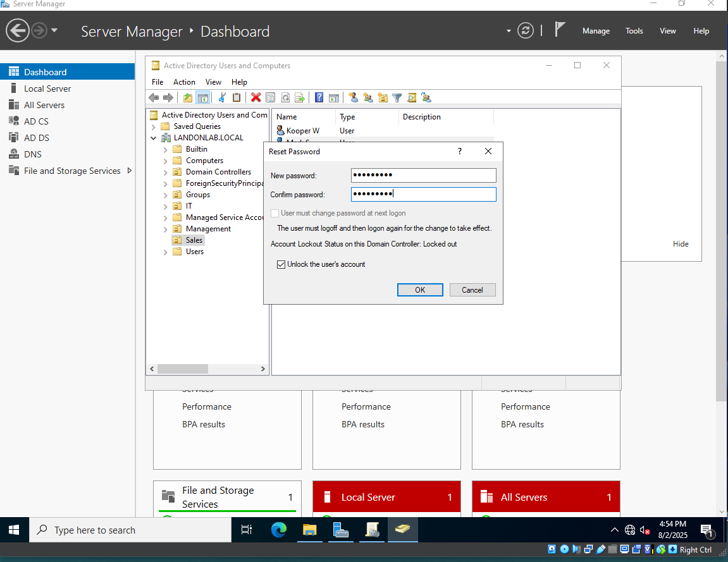
Task: Click the blue Help question mark icon
Action: (319, 97)
